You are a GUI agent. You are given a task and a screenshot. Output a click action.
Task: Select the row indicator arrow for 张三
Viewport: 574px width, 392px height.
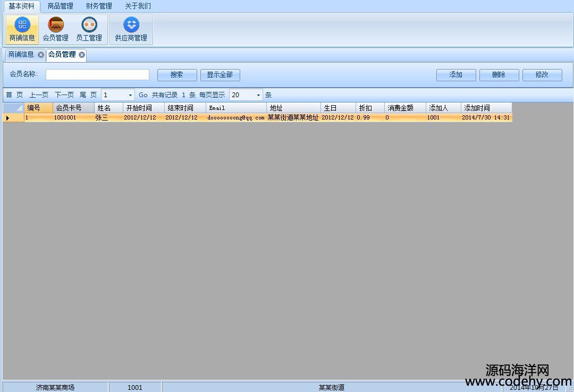(x=7, y=118)
